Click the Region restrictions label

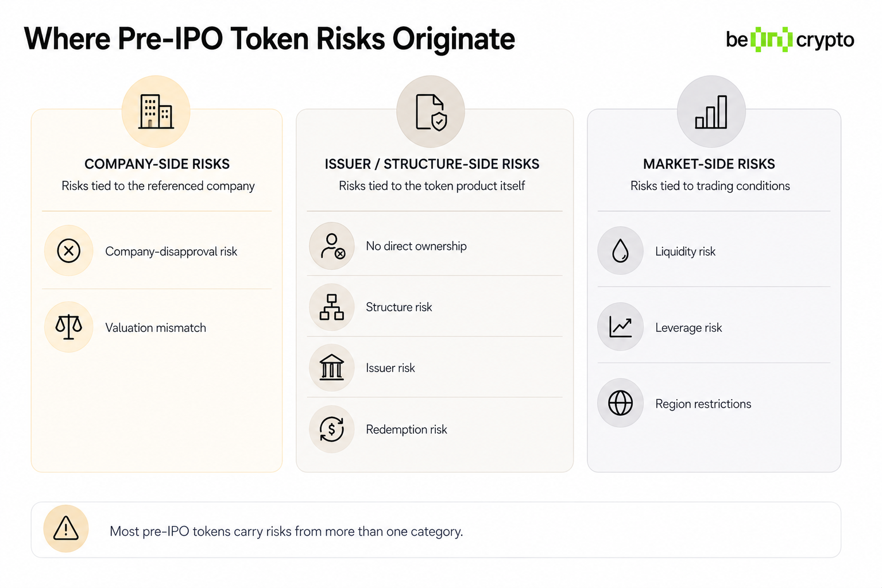(x=703, y=404)
